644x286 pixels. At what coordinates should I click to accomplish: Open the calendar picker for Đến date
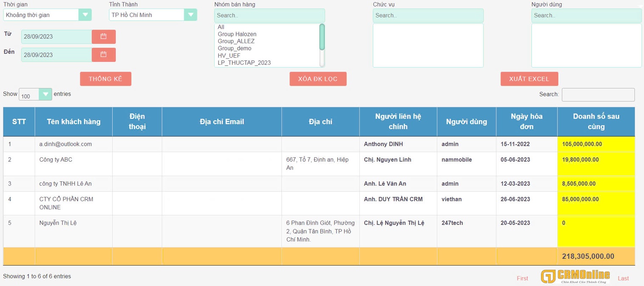pyautogui.click(x=104, y=55)
